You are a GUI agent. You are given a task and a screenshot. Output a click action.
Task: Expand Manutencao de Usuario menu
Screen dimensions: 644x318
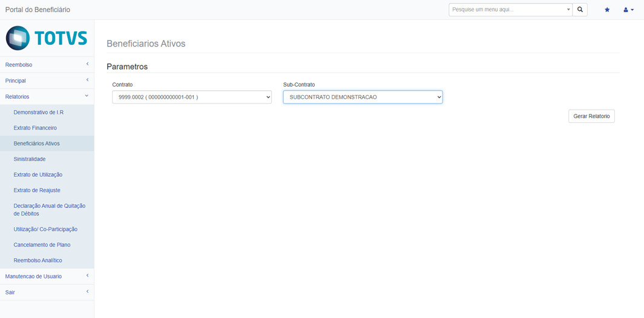coord(47,276)
